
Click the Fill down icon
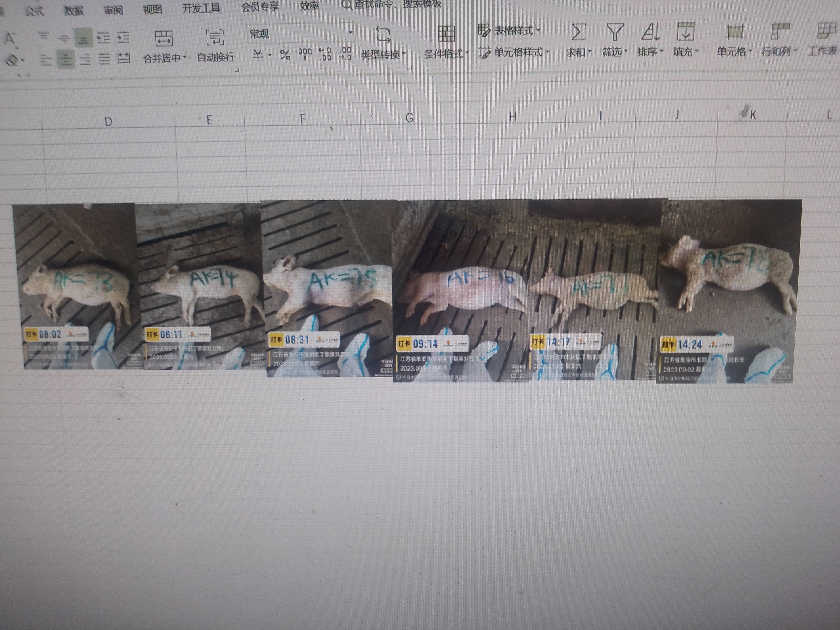coord(686,32)
